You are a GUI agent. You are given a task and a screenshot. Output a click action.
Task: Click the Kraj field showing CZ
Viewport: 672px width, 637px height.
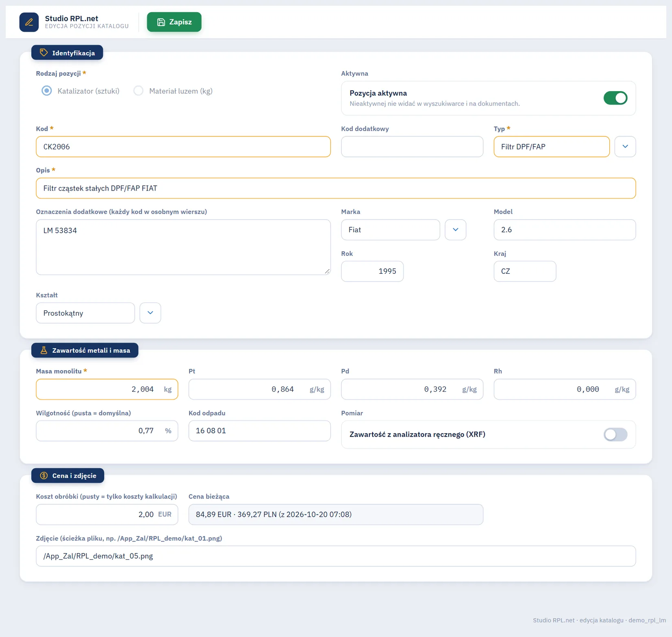point(525,271)
